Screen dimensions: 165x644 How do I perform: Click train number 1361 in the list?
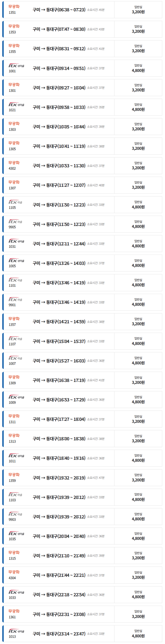(x=12, y=617)
